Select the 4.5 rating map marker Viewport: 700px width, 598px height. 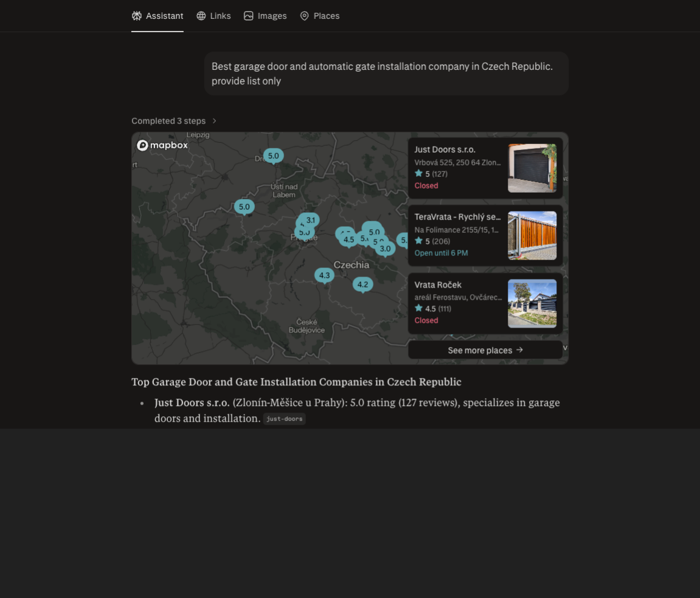[348, 240]
